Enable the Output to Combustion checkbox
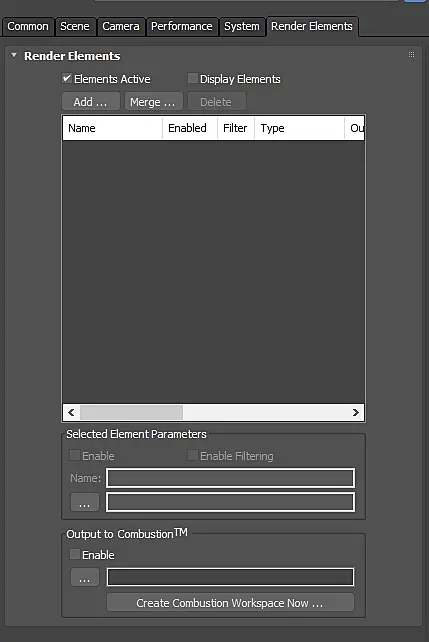This screenshot has height=642, width=429. 75,554
